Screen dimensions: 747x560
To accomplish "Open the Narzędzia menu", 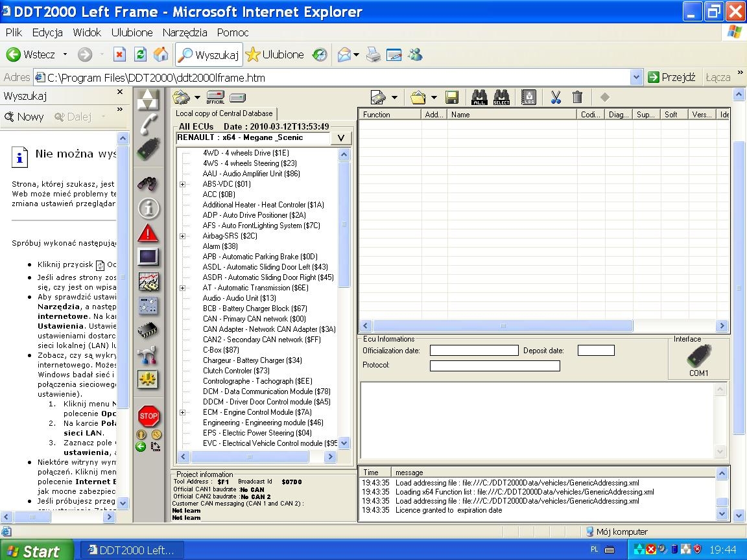I will (185, 32).
